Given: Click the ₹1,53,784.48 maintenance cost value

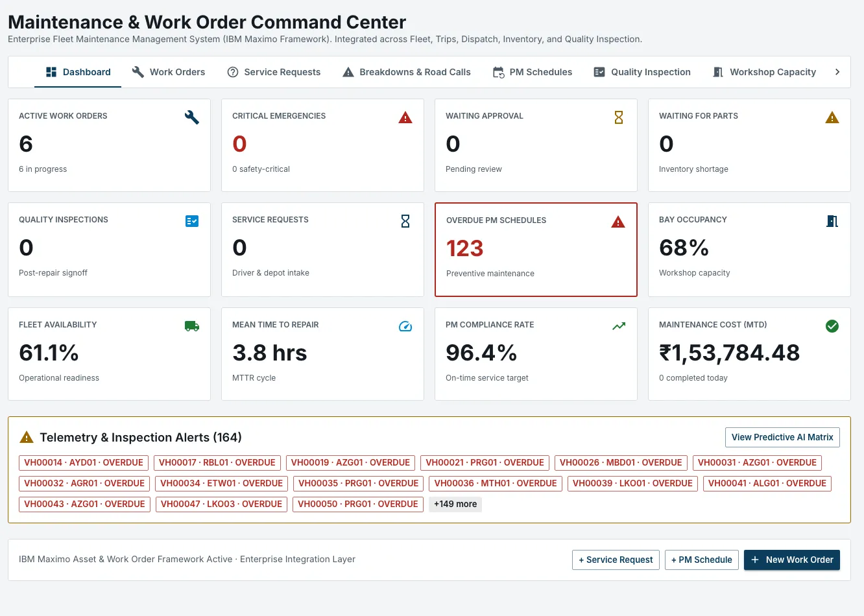Looking at the screenshot, I should [730, 353].
